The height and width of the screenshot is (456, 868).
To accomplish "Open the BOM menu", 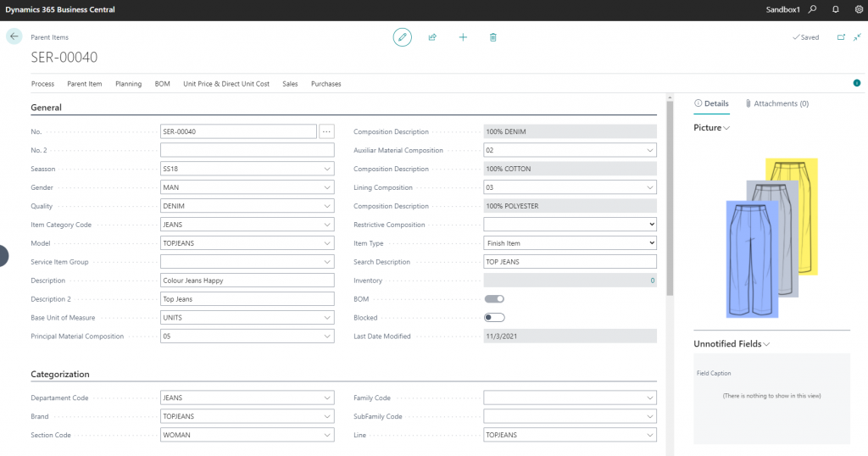I will click(162, 84).
